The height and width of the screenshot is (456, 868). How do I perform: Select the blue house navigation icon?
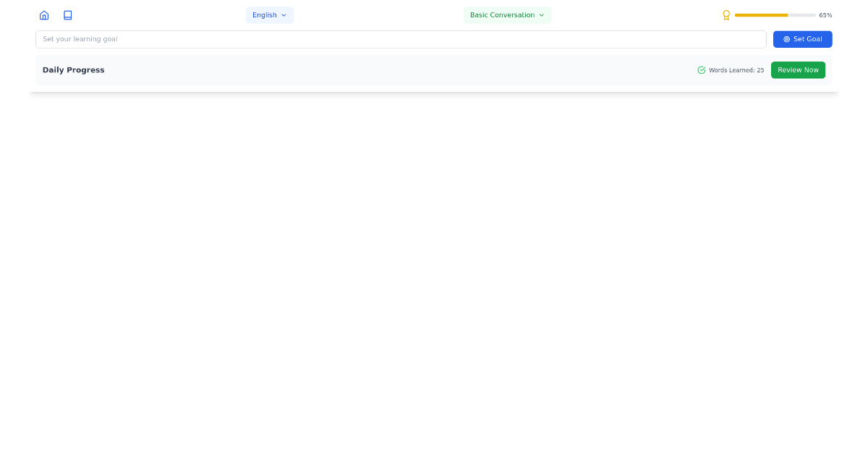(x=44, y=14)
